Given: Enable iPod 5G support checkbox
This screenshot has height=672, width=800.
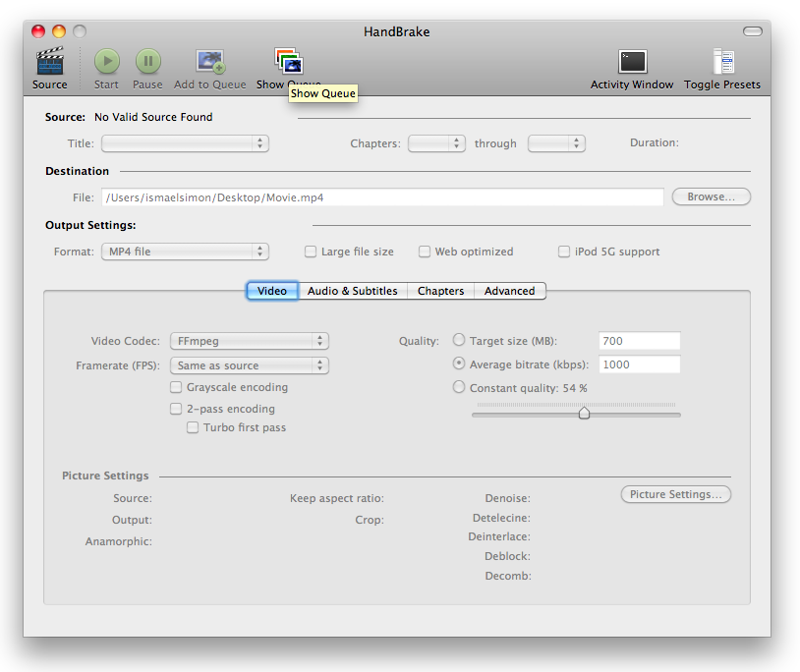Looking at the screenshot, I should [x=564, y=252].
